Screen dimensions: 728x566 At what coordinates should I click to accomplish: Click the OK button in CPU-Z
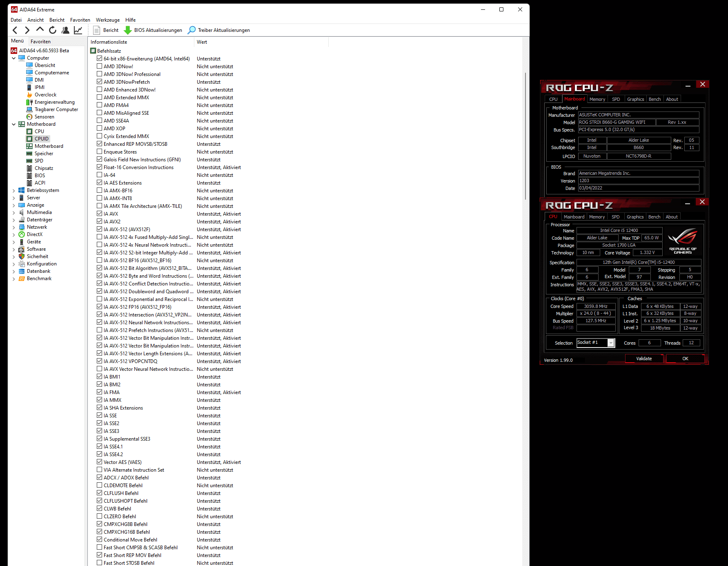pyautogui.click(x=685, y=359)
